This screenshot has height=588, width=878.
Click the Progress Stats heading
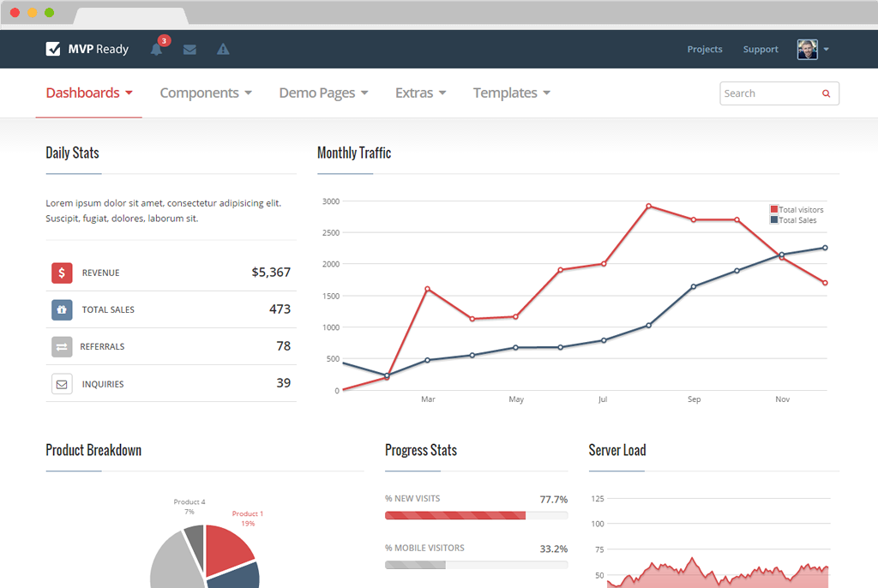[x=421, y=450]
